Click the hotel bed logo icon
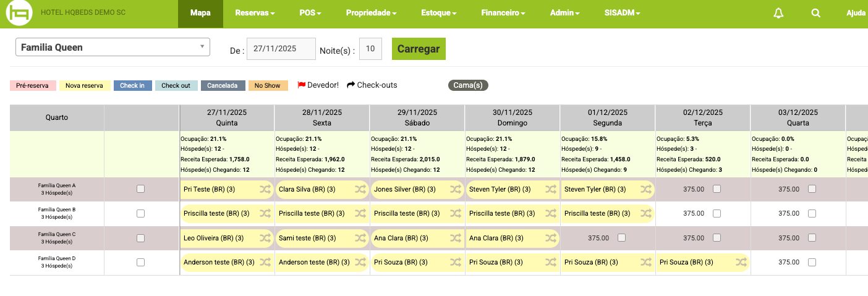 pos(19,14)
